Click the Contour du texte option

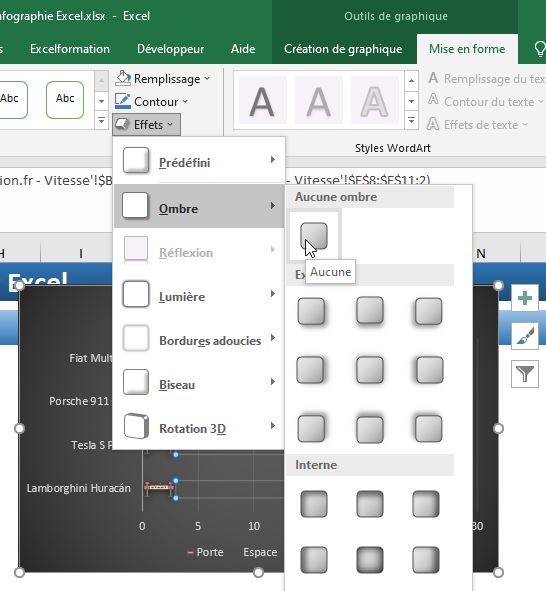coord(486,101)
